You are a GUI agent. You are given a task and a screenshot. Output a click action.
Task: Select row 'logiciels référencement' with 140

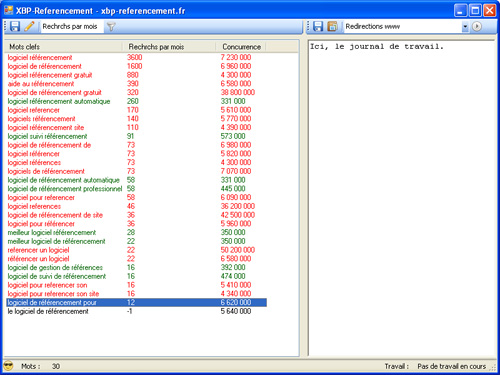pos(136,119)
